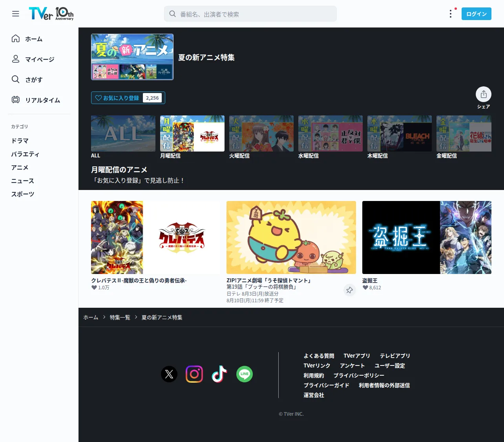Open the スポーツ category
Screen dimensions: 504x442
tap(23, 194)
